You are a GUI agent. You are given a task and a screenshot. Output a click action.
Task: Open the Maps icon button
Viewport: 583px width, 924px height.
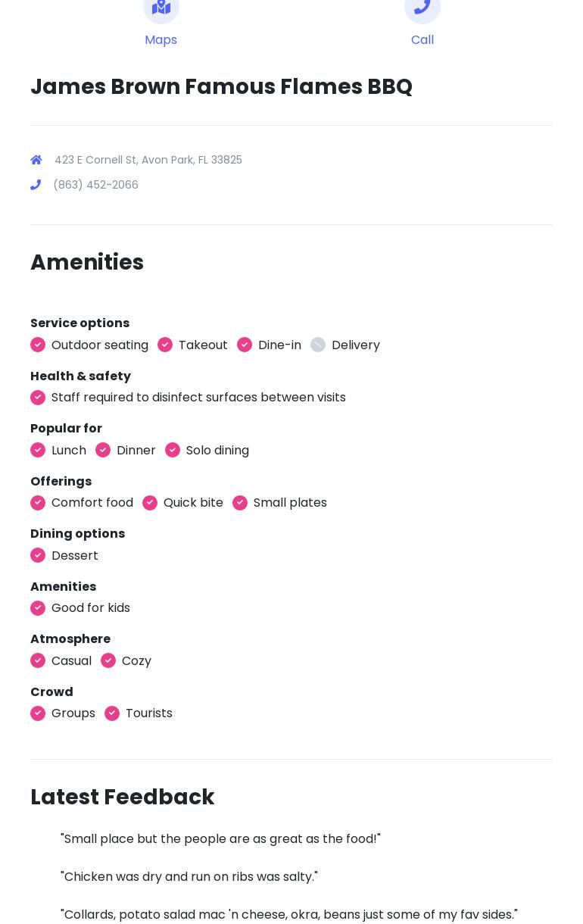click(161, 8)
